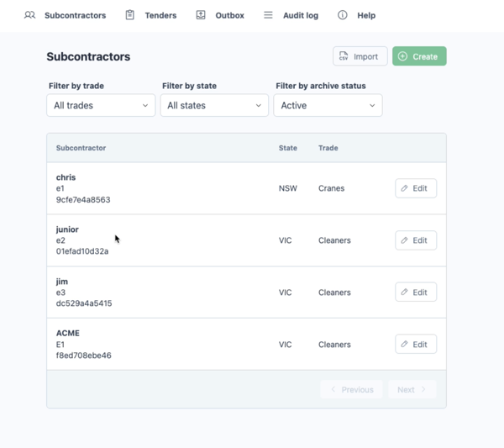
Task: Open the Outbox menu item
Action: (x=229, y=15)
